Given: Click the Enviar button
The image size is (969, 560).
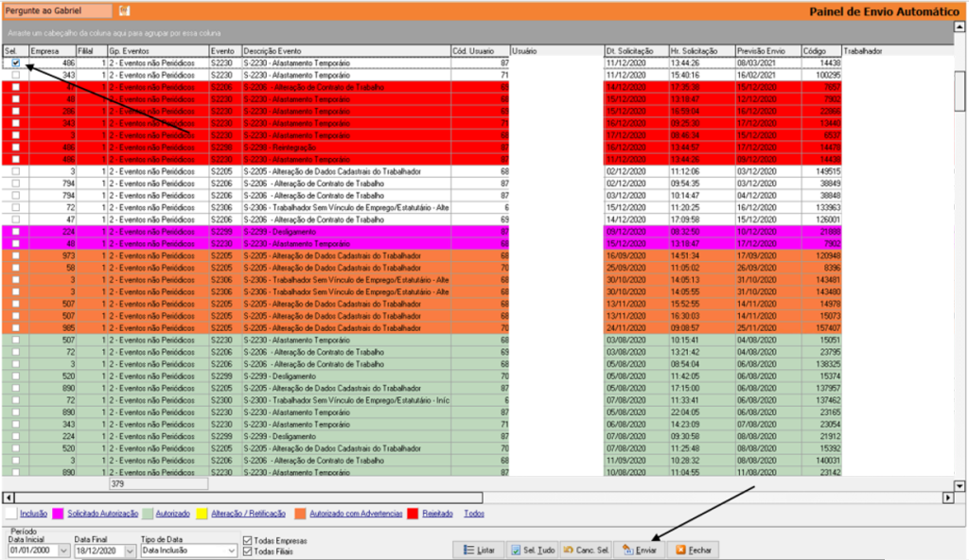Looking at the screenshot, I should pyautogui.click(x=640, y=551).
